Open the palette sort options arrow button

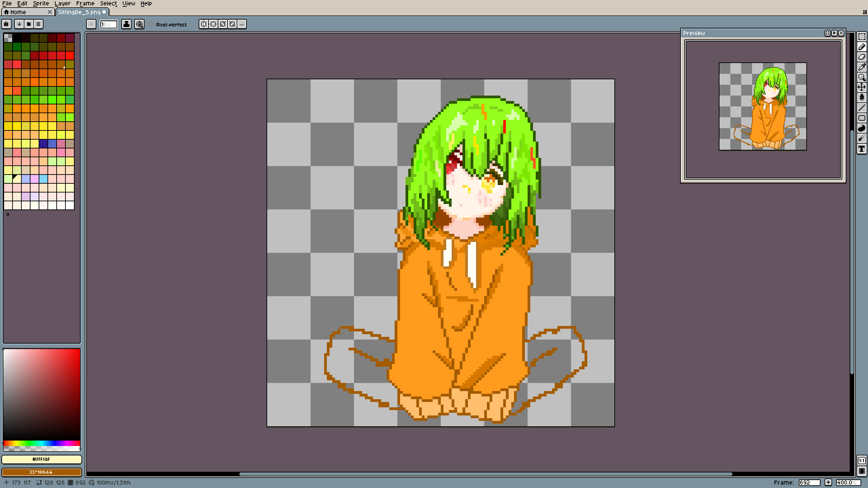click(19, 24)
